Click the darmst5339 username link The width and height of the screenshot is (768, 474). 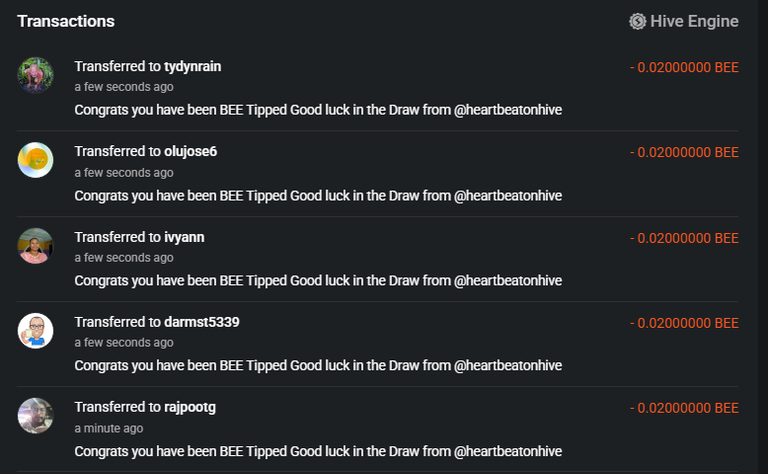coord(202,322)
